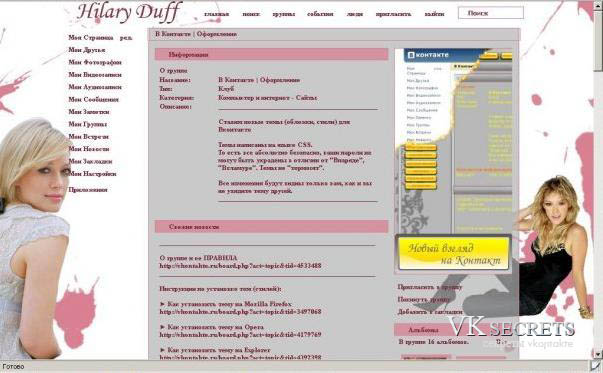This screenshot has height=373, width=603.
Task: Click the Альбомы section header
Action: (x=423, y=330)
